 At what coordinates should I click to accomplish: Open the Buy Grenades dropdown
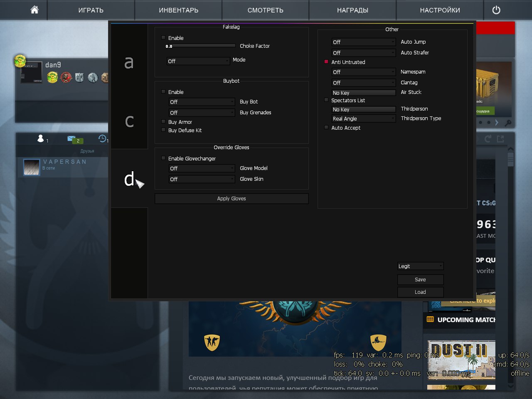pyautogui.click(x=202, y=113)
